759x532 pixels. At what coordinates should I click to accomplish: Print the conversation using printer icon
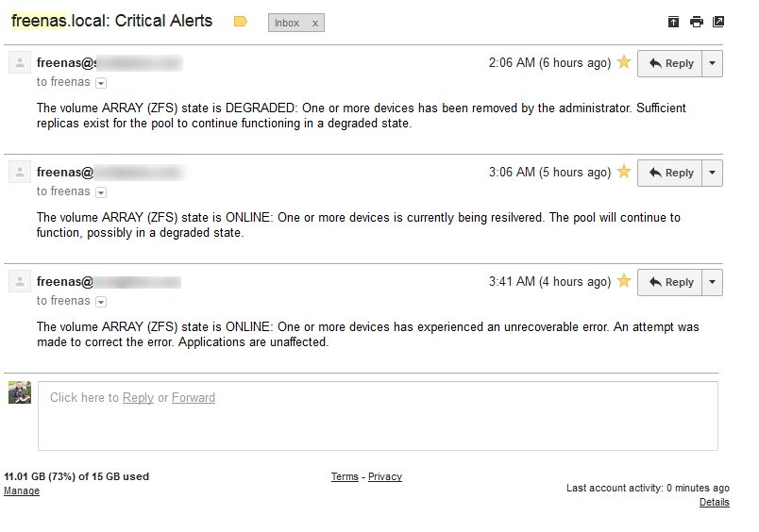pos(696,22)
